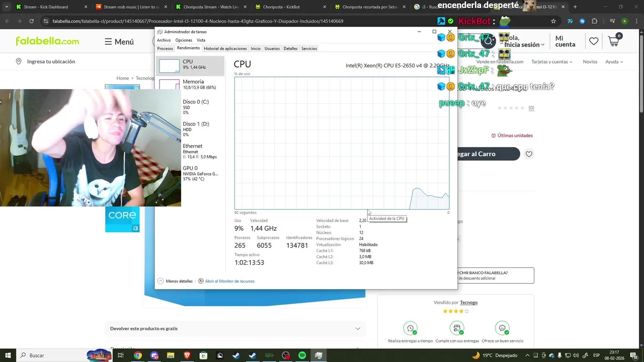The width and height of the screenshot is (644, 362).
Task: Open the Chrome profile avatar
Action: [624, 21]
